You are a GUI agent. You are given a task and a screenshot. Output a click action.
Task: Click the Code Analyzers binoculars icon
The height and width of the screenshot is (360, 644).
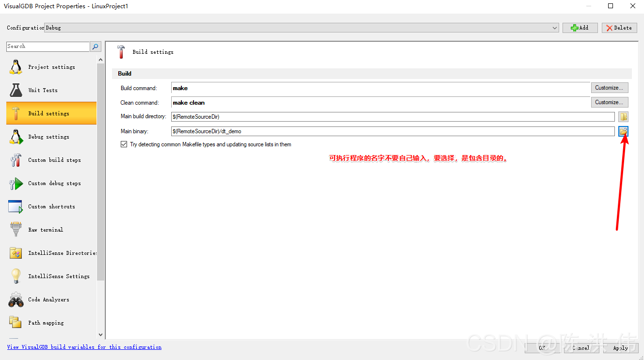tap(16, 299)
